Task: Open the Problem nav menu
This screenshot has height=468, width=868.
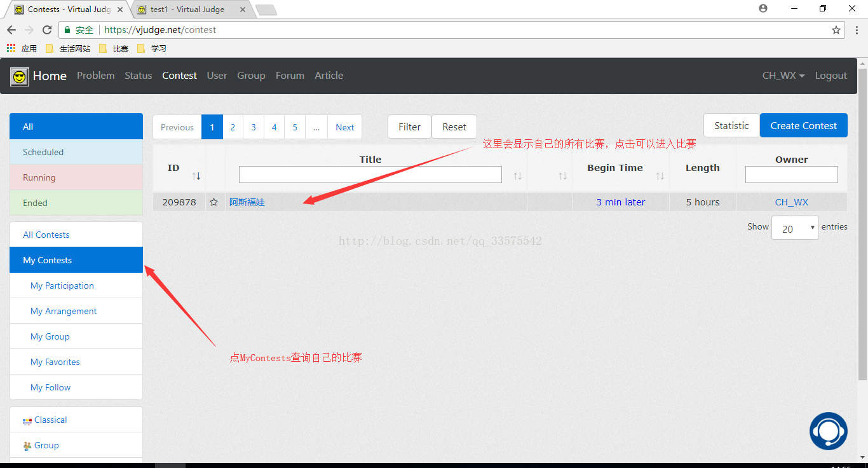Action: [96, 76]
